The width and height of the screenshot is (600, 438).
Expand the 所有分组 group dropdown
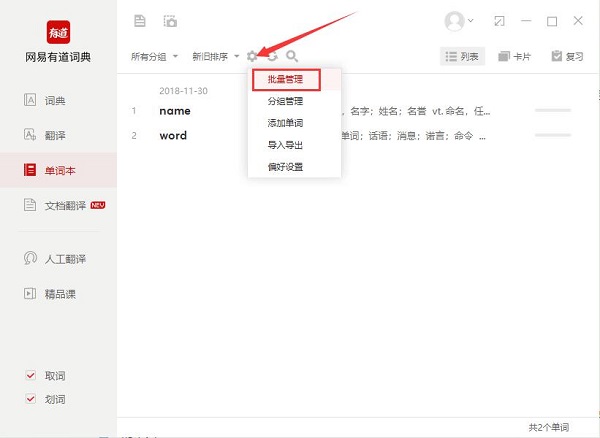click(154, 57)
